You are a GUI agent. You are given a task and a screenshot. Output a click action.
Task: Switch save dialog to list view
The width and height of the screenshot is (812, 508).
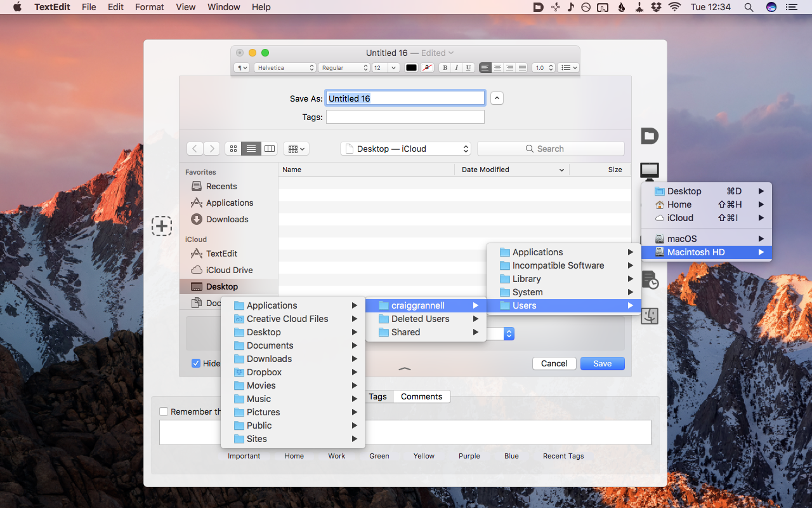point(251,149)
